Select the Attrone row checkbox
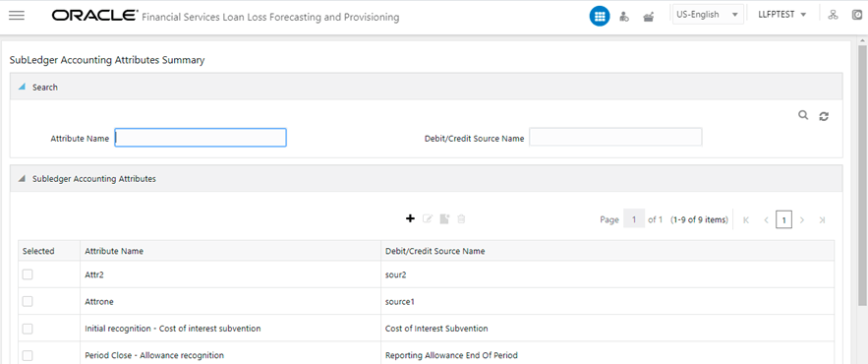Screen dimensions: 868x364 click(x=28, y=301)
